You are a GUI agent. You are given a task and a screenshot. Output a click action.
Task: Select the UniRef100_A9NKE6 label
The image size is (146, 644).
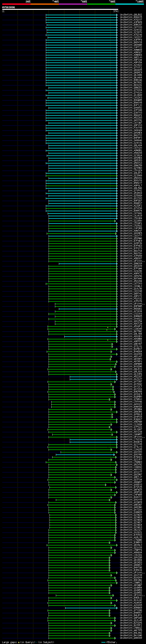(131, 55)
